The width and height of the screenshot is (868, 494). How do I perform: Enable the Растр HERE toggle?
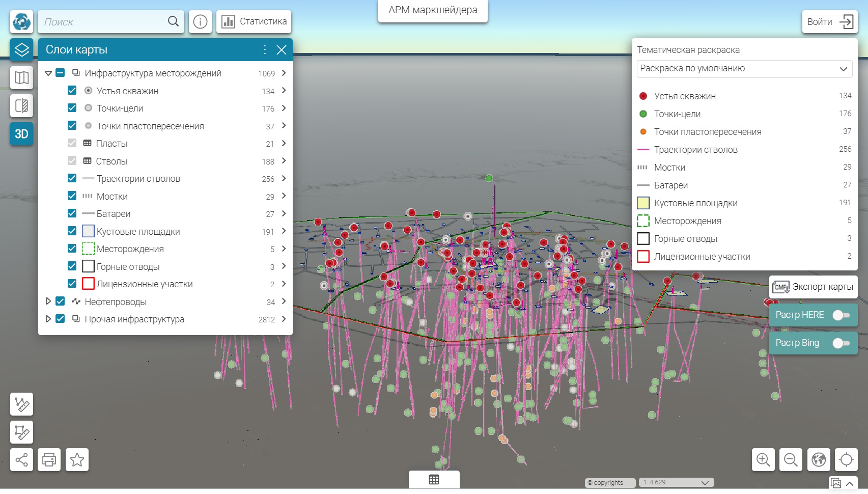[x=841, y=315]
